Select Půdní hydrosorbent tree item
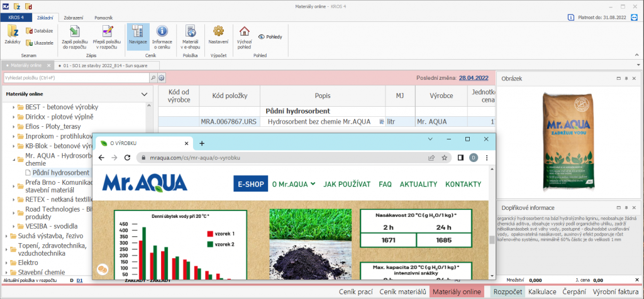This screenshot has height=299, width=644. (x=61, y=173)
